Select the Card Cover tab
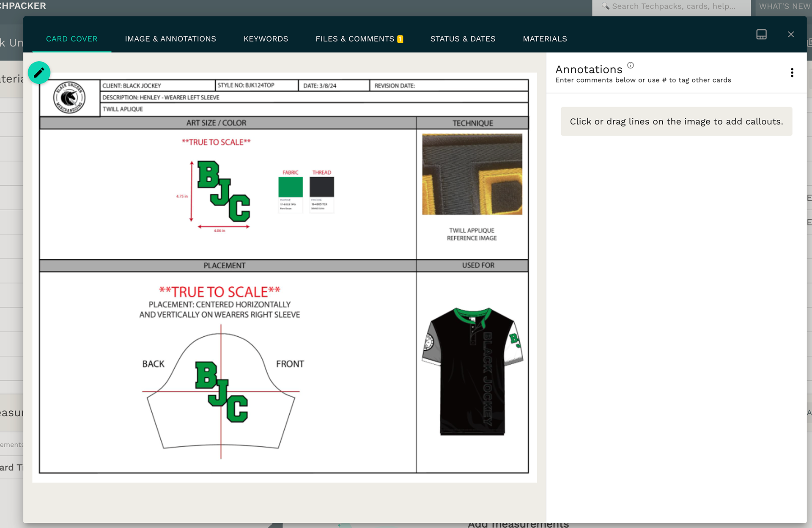This screenshot has height=528, width=812. click(x=71, y=39)
